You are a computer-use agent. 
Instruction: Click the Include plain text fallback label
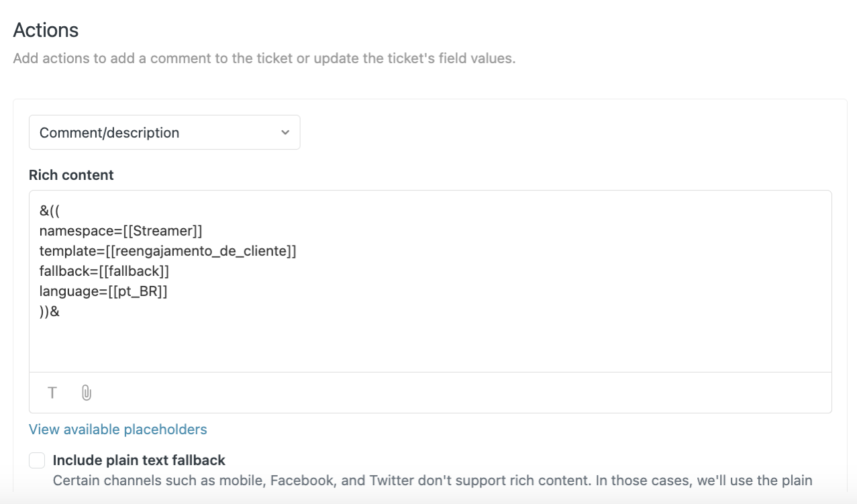pos(139,460)
